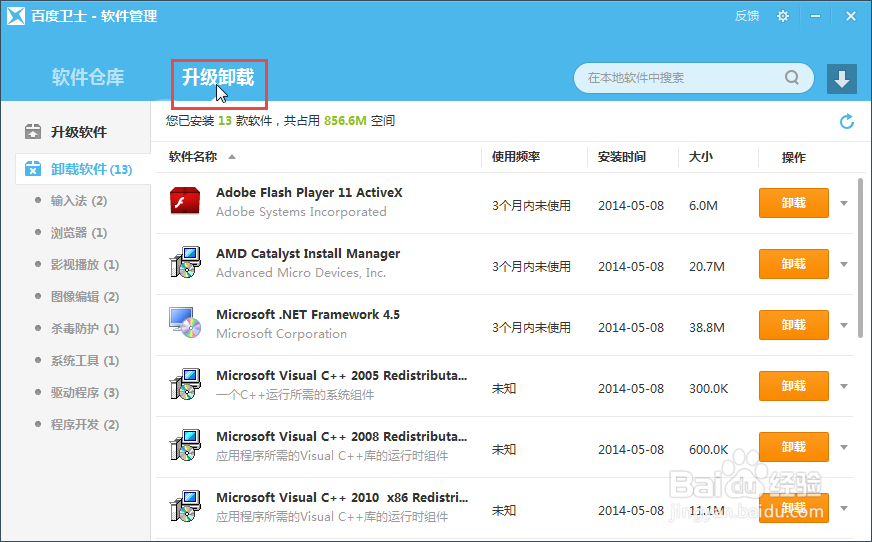Click the Adobe Flash Player icon
Viewport: 872px width, 542px height.
[x=185, y=201]
